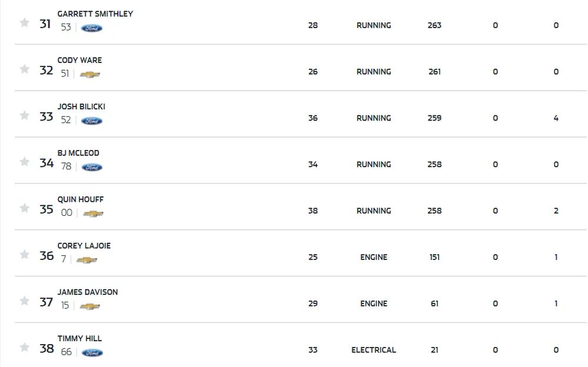Click the Ford logo beside car 66

point(92,353)
